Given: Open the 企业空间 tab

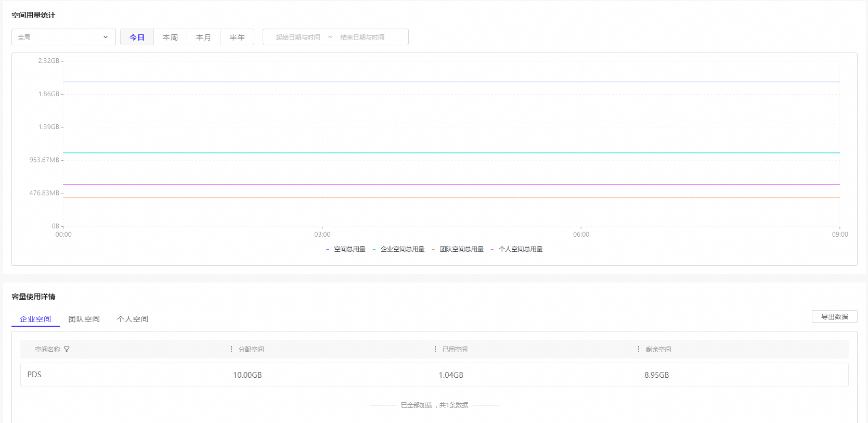Looking at the screenshot, I should (x=35, y=319).
